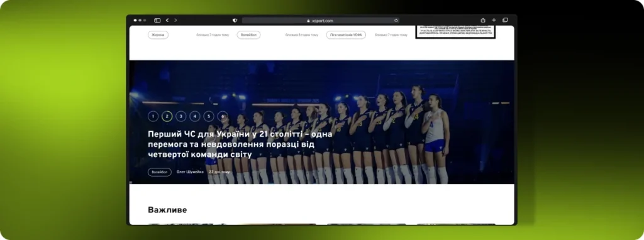Click the gambling disclaimer banner
Viewport: 644px width, 240px height.
tap(455, 32)
